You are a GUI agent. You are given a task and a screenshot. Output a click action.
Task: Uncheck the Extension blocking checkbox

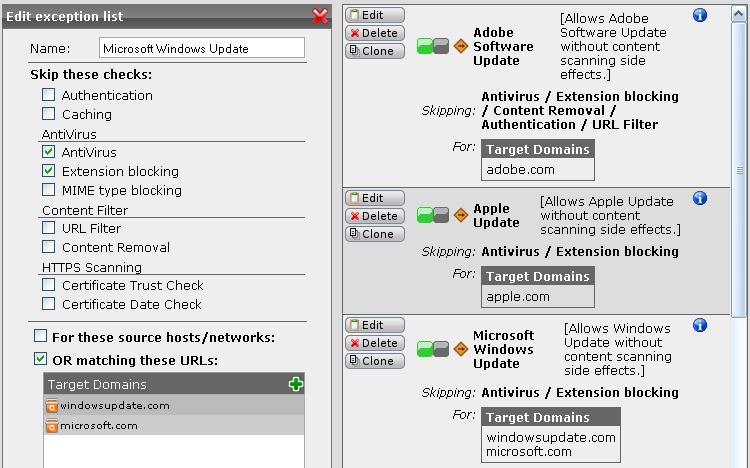(x=48, y=171)
